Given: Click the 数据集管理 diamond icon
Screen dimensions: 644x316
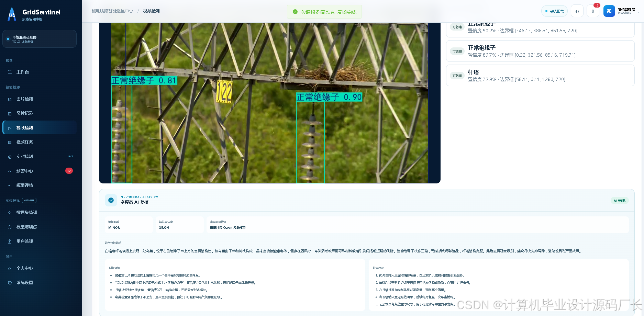Looking at the screenshot, I should [10, 213].
